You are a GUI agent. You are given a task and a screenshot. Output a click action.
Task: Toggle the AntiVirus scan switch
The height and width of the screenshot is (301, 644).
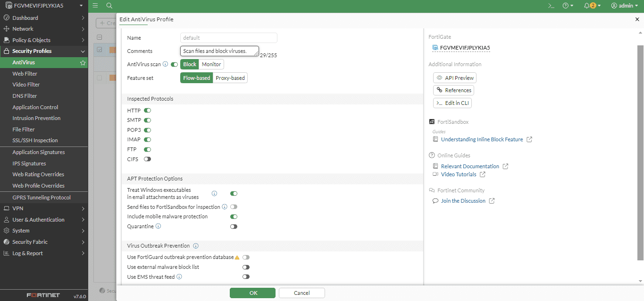174,64
